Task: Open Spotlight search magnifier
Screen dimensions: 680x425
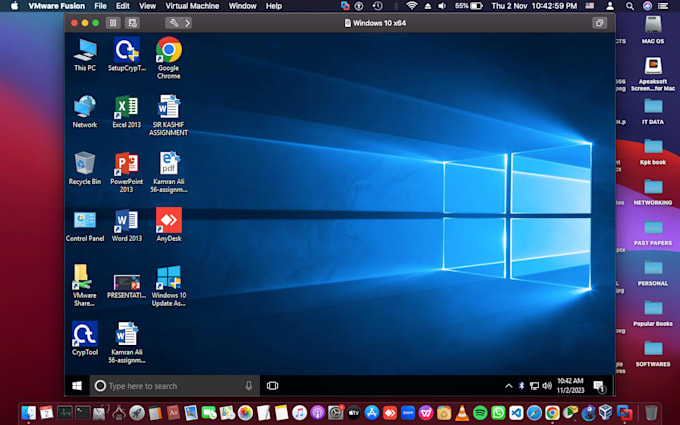Action: (x=630, y=6)
